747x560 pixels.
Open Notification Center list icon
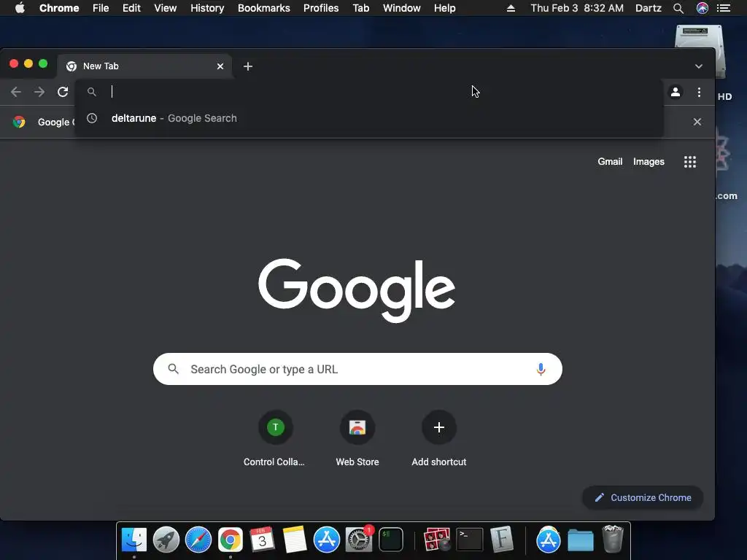(x=724, y=8)
